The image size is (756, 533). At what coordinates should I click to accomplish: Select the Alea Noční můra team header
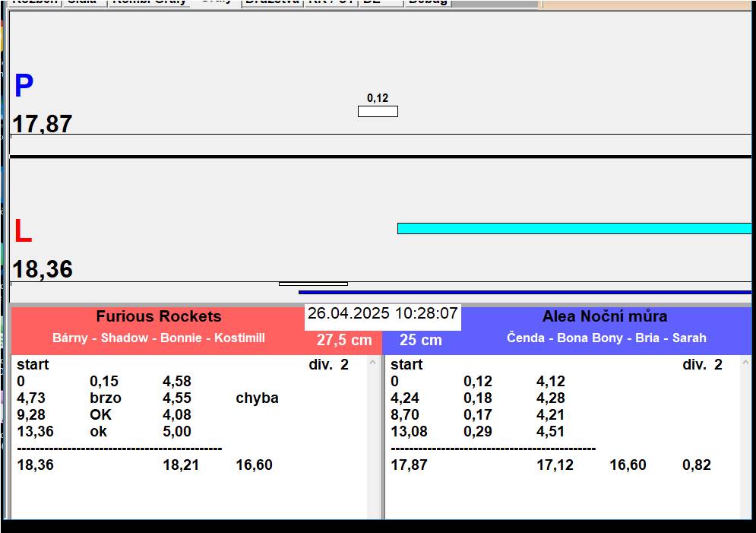pos(605,317)
